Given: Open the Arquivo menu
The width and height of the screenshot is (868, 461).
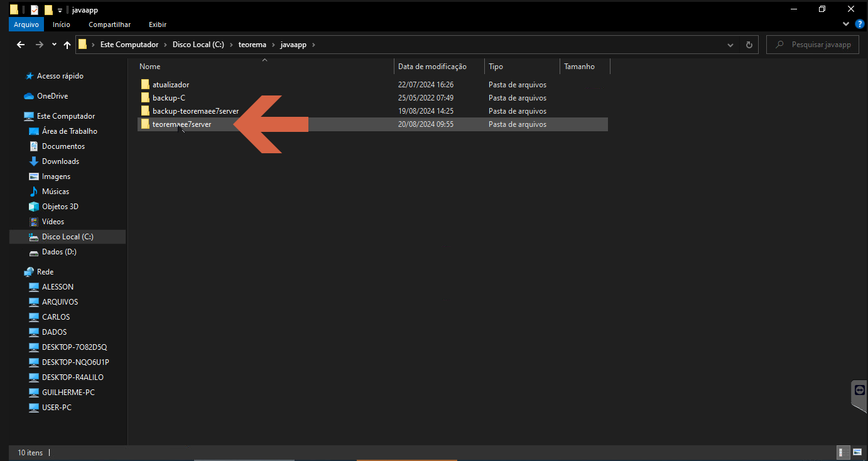Looking at the screenshot, I should click(26, 24).
